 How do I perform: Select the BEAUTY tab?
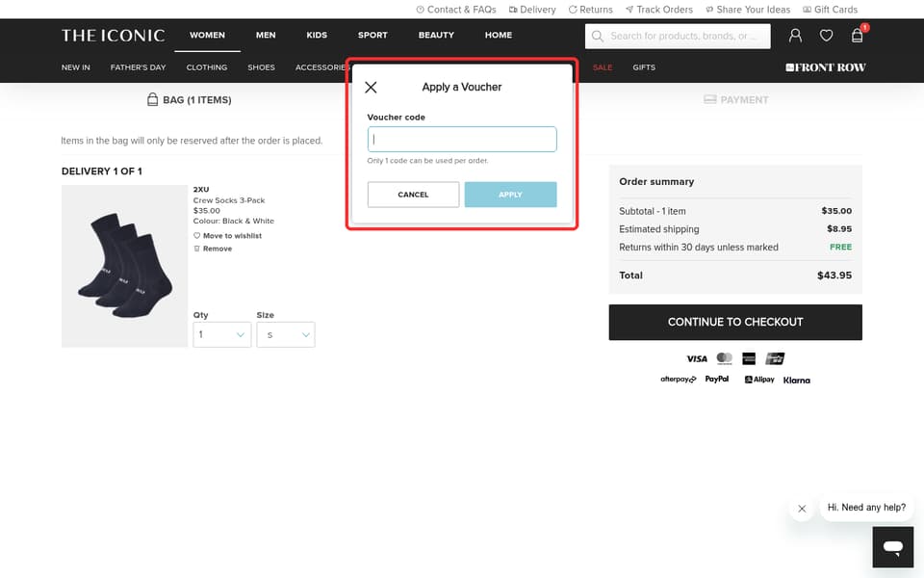tap(436, 35)
